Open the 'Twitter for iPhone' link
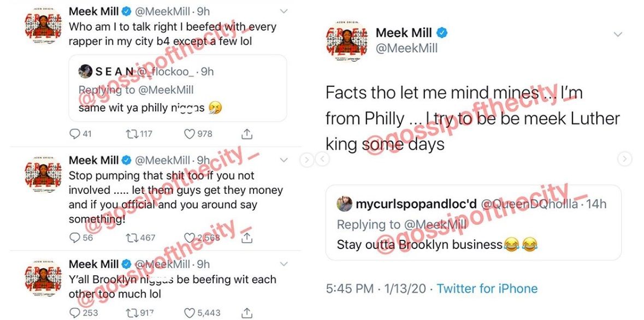 (x=487, y=288)
